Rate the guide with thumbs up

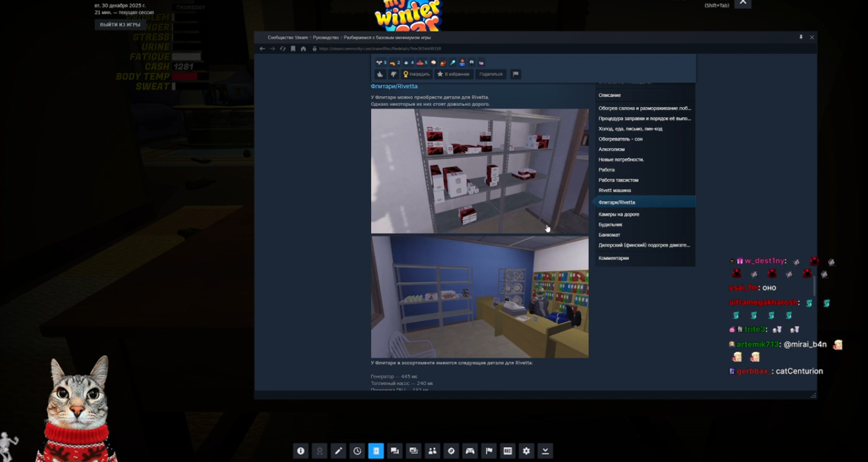(380, 74)
